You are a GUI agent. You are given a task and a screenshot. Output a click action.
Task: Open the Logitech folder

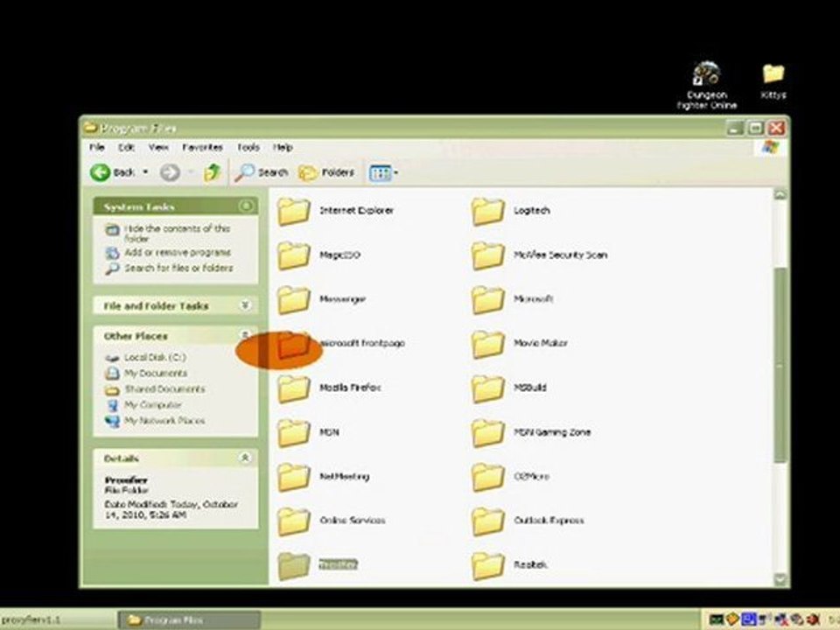click(510, 211)
